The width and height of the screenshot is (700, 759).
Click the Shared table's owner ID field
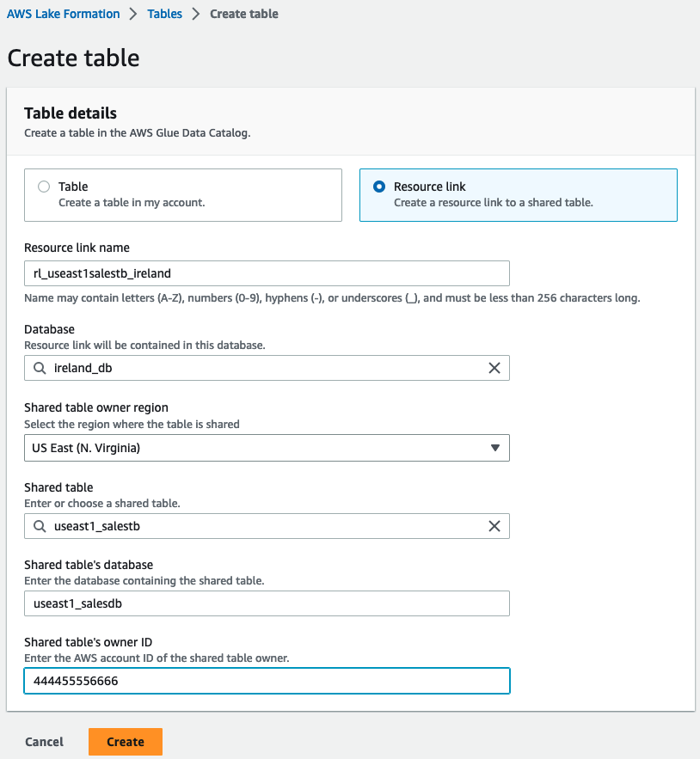pyautogui.click(x=267, y=681)
